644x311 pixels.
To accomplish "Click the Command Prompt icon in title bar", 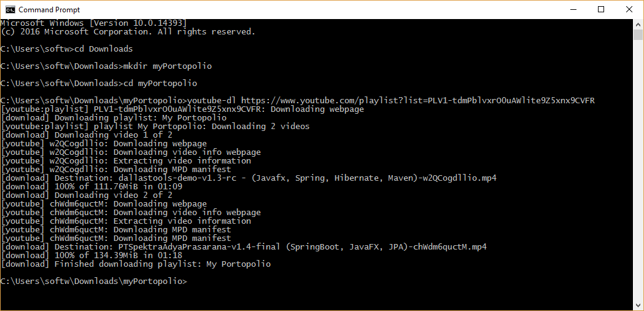I will coord(10,9).
